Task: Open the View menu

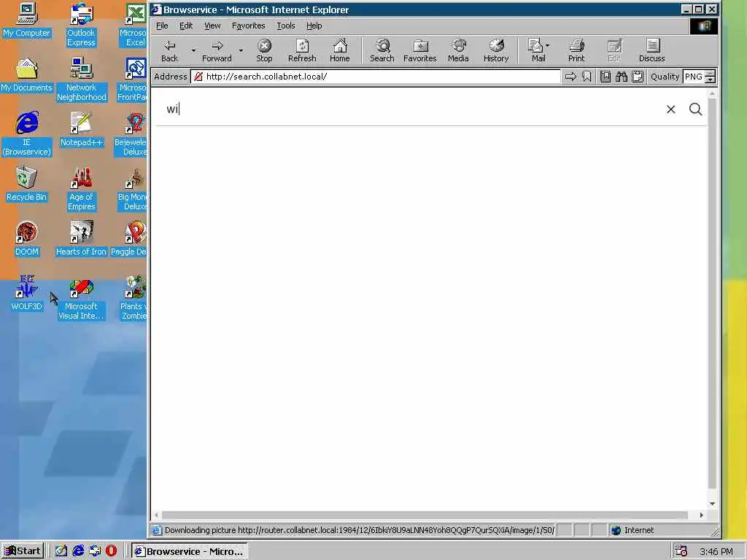Action: pos(212,26)
